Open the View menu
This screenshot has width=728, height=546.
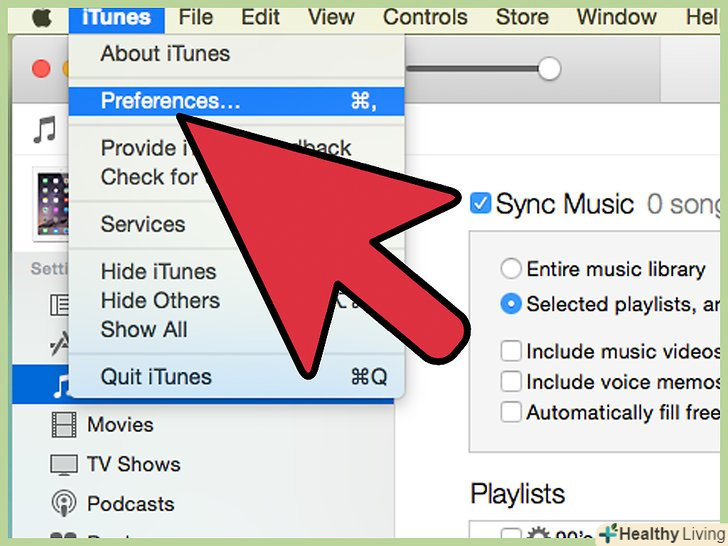pos(331,18)
